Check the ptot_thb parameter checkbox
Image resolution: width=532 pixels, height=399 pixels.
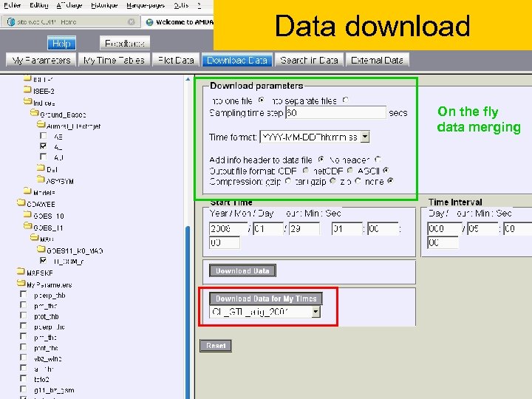[23, 316]
